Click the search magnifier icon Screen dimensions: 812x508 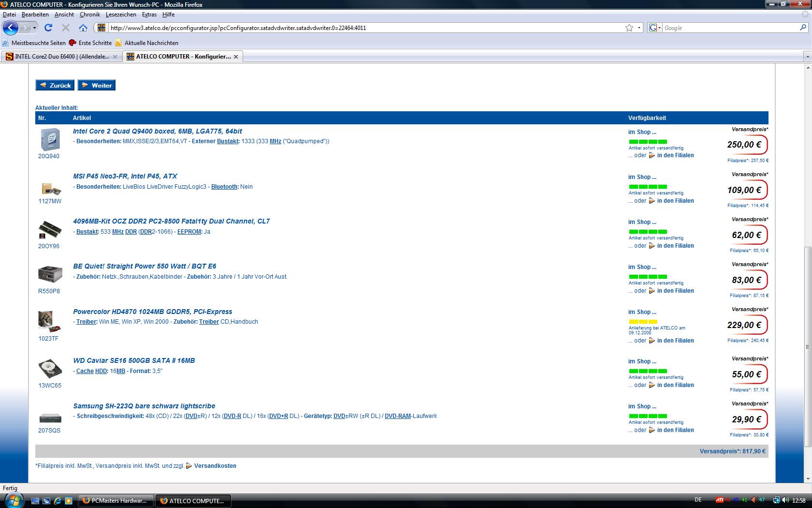(803, 28)
